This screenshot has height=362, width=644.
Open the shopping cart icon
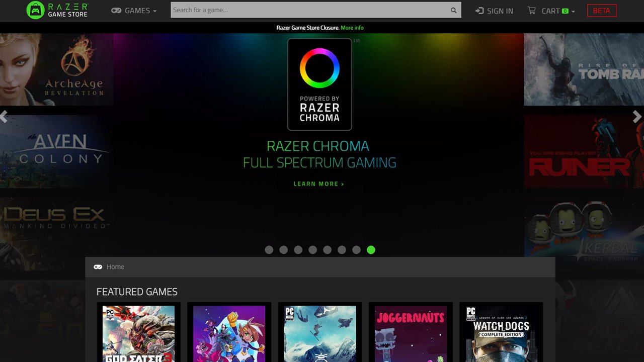[x=531, y=10]
